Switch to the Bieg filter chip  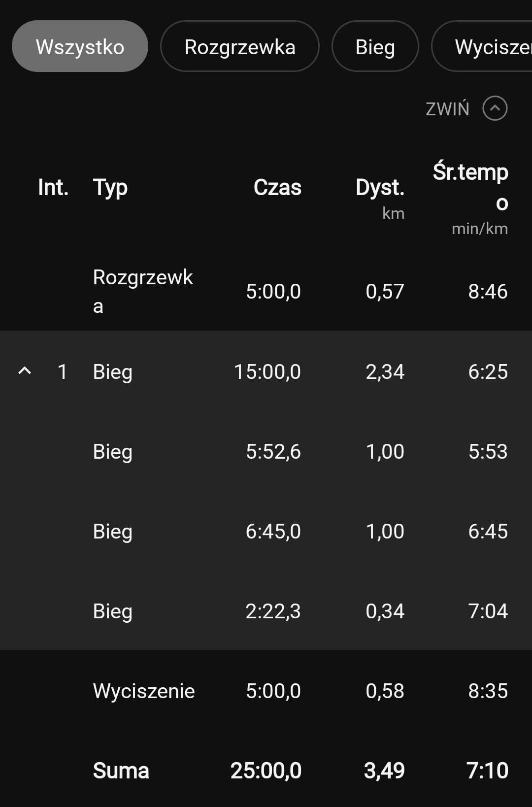point(375,47)
